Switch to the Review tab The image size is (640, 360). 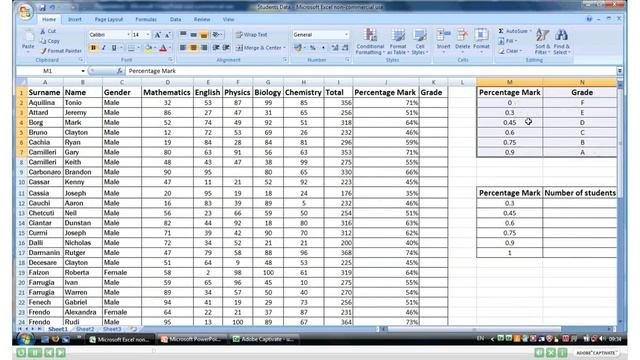click(x=202, y=19)
